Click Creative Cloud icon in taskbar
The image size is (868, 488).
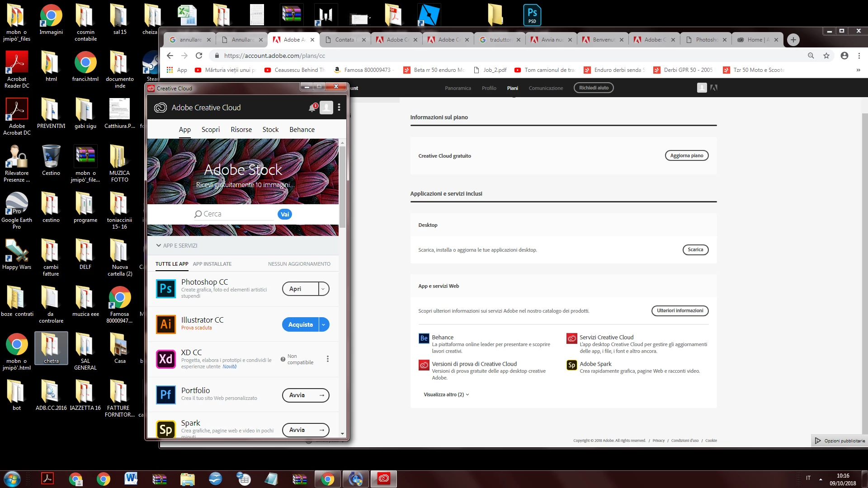click(384, 479)
